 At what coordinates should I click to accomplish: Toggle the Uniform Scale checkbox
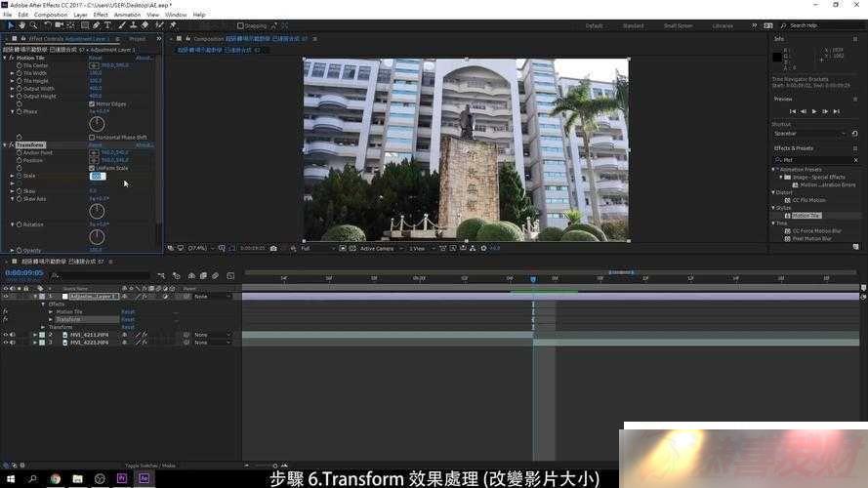pos(92,168)
